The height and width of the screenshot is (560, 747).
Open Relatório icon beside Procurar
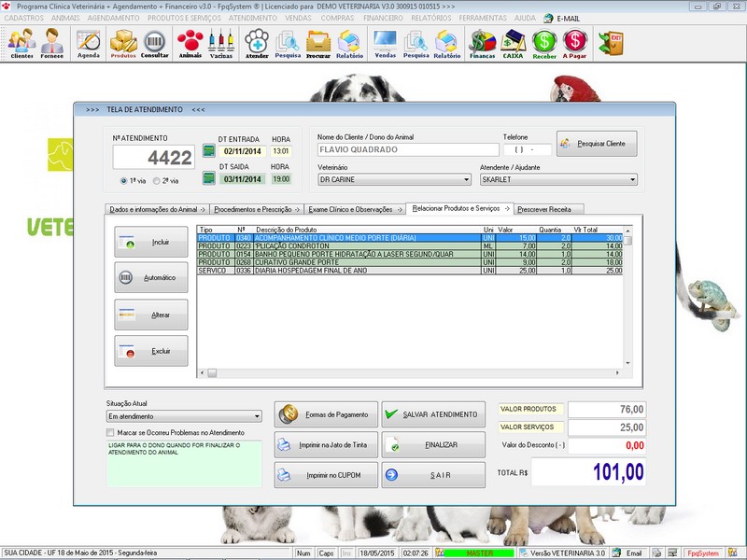point(349,43)
